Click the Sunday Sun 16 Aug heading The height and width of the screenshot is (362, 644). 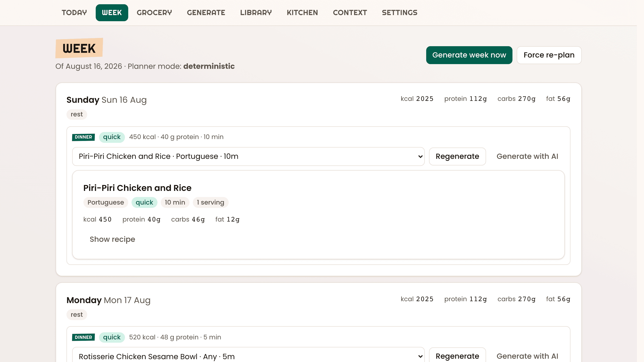[x=107, y=100]
